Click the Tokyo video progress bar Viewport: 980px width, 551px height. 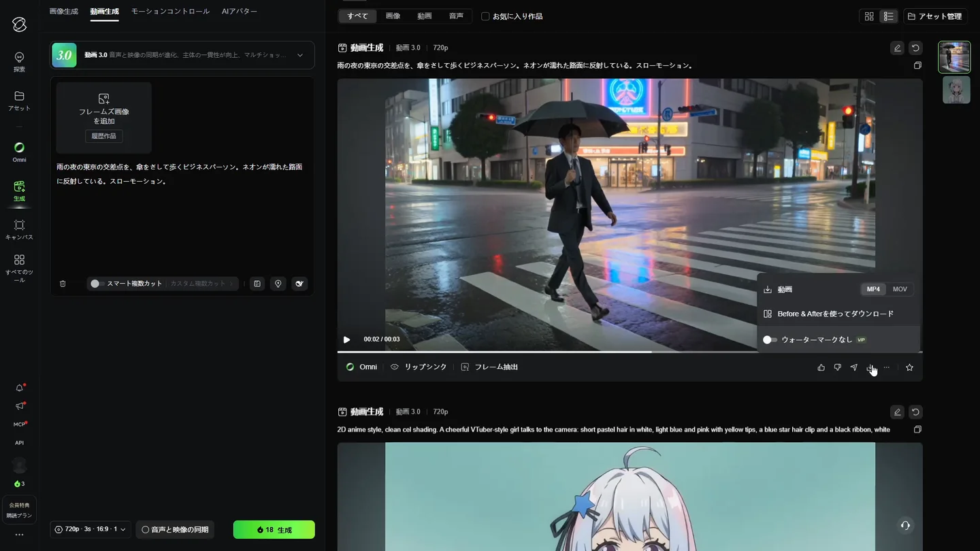tap(630, 352)
